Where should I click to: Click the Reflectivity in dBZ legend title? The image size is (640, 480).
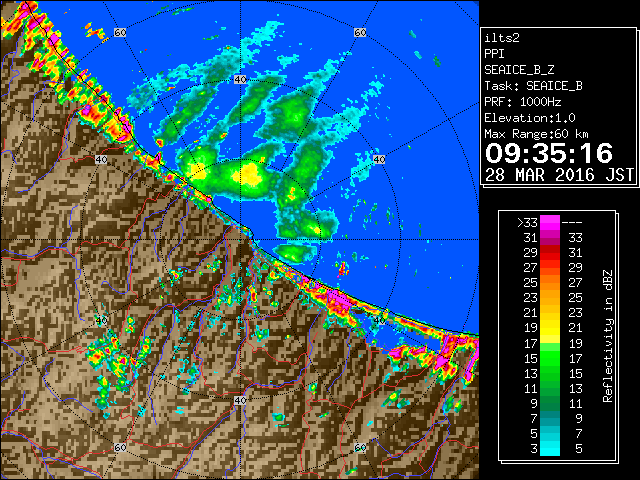(x=608, y=336)
